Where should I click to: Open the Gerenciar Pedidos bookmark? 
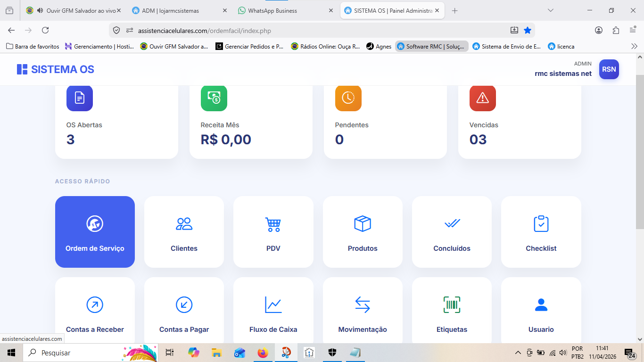[x=249, y=46]
